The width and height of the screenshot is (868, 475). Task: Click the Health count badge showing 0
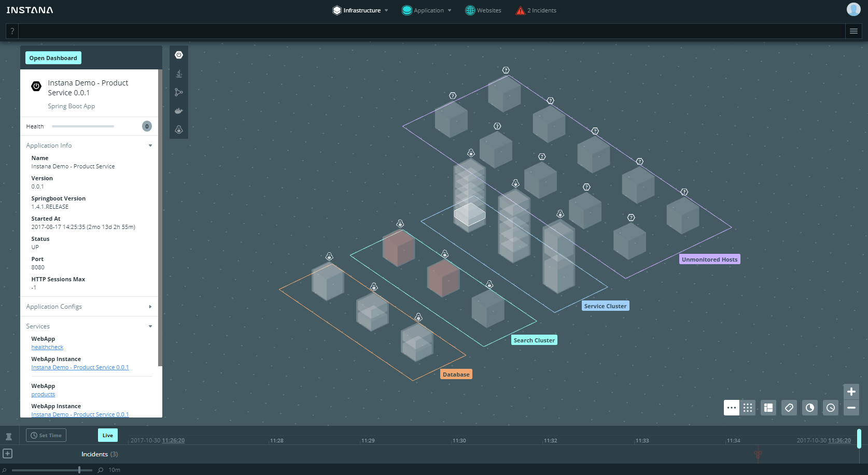[x=147, y=126]
